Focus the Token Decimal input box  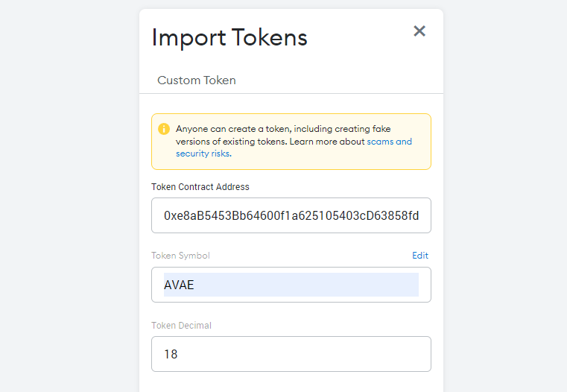pos(291,354)
